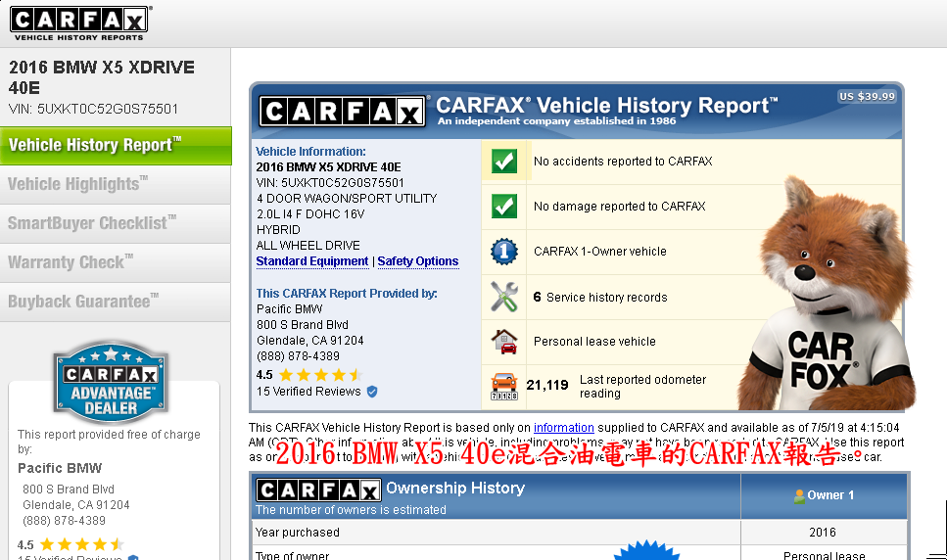
Task: Open the Safety Options link
Action: pyautogui.click(x=418, y=261)
